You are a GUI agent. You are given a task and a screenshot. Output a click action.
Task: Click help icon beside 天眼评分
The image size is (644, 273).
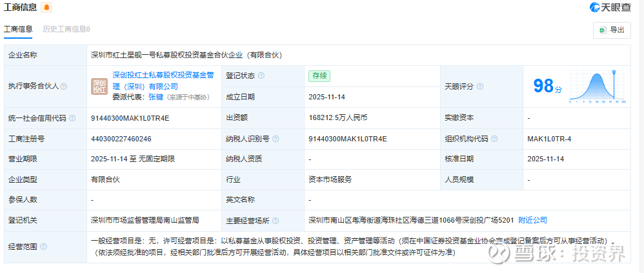[x=479, y=86]
